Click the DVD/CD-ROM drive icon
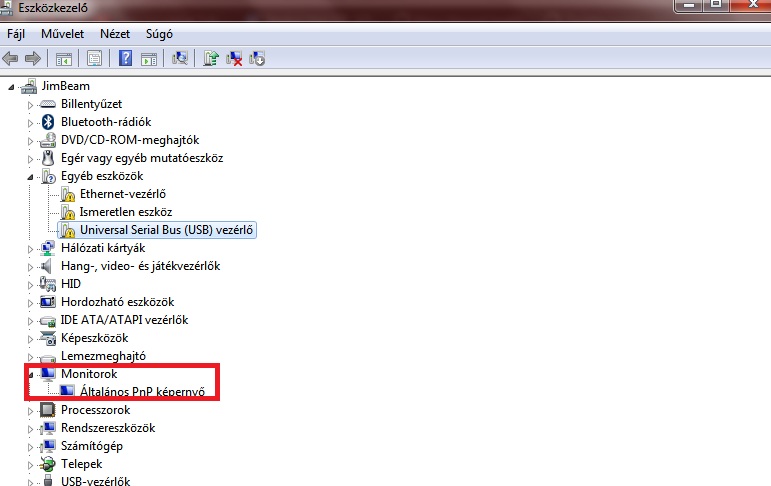 [x=48, y=140]
